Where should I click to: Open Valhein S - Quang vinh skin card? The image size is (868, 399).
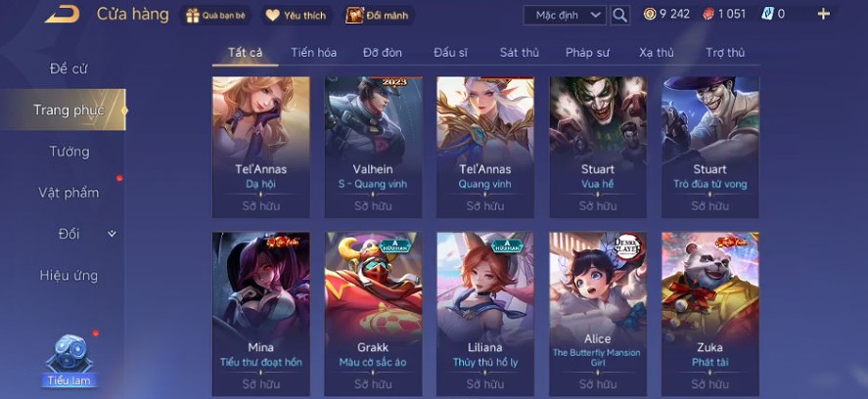tap(373, 148)
